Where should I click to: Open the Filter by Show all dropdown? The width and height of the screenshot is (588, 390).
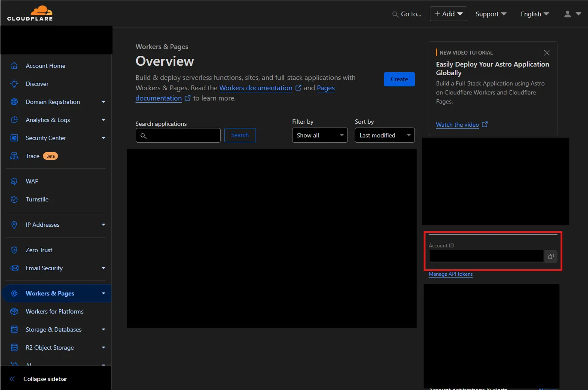320,135
